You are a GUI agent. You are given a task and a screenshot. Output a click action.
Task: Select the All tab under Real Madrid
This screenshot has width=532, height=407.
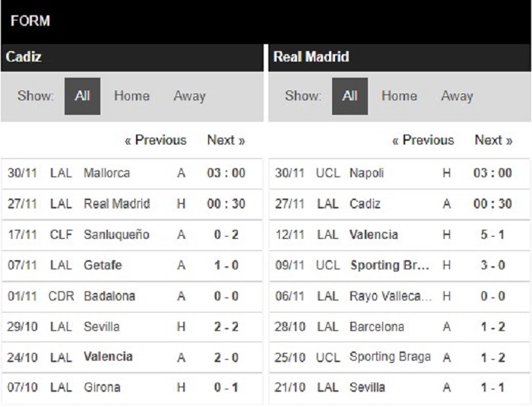point(350,96)
